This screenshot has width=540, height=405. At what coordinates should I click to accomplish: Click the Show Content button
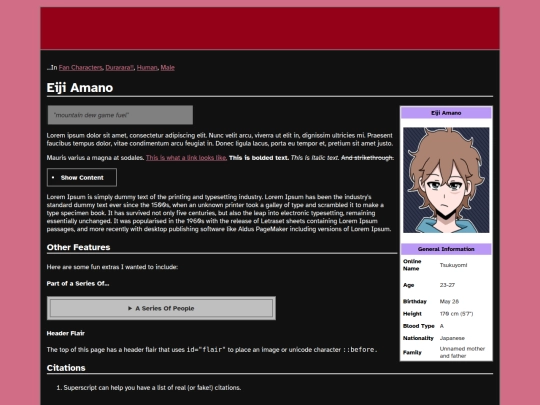click(x=82, y=177)
